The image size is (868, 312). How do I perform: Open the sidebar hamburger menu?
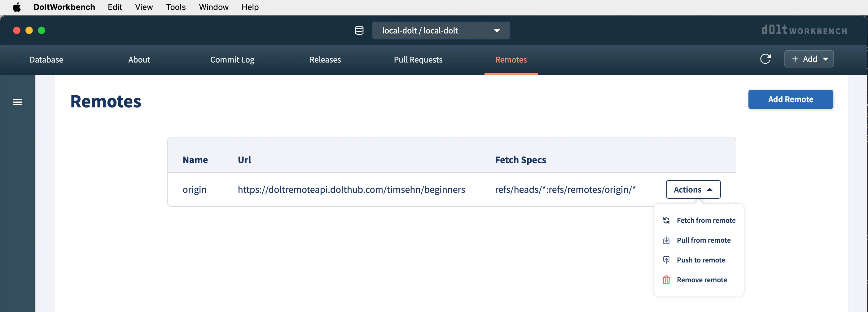point(16,102)
